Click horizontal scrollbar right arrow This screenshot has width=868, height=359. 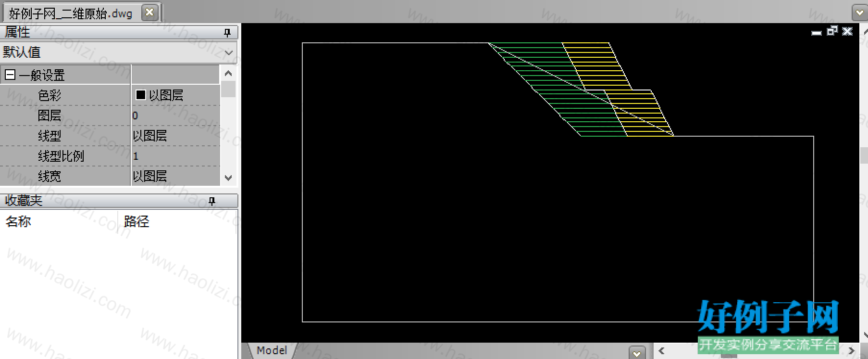852,351
